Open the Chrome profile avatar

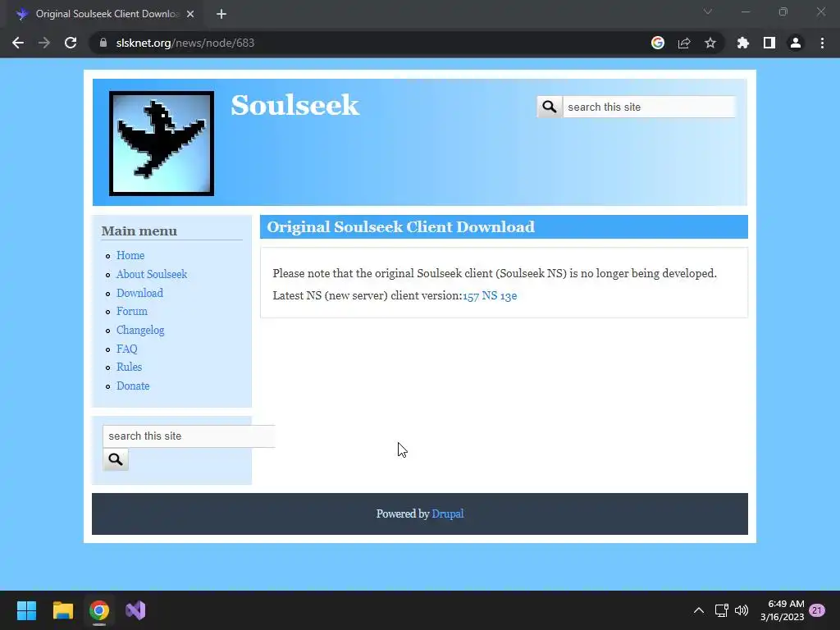pyautogui.click(x=796, y=43)
